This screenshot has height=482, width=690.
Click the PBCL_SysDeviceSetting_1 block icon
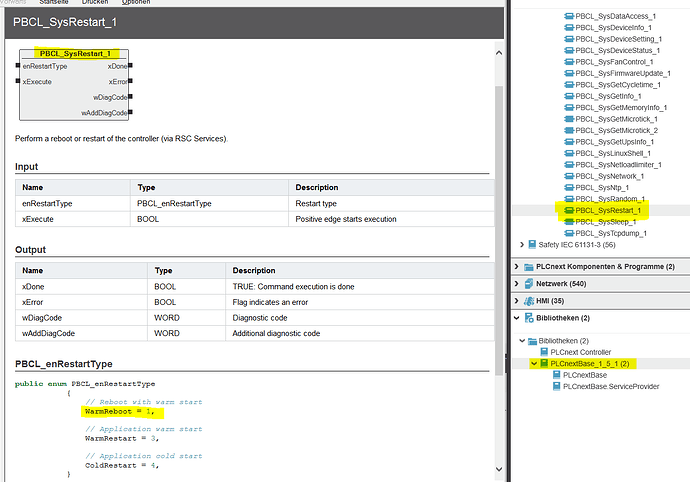[569, 39]
